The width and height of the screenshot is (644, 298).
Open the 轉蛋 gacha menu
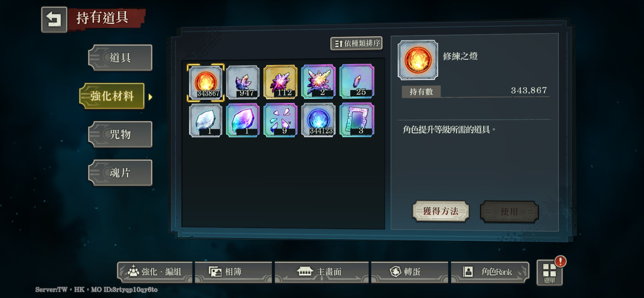[409, 272]
